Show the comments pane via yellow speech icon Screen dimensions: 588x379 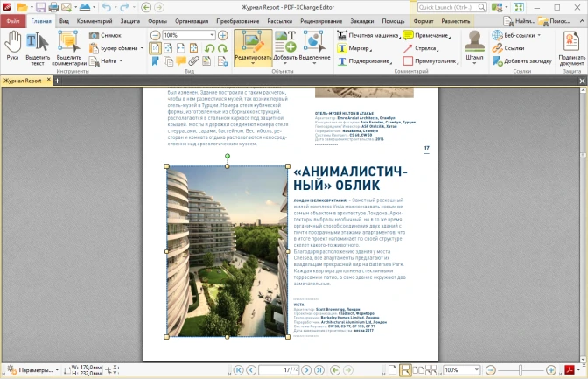[181, 60]
